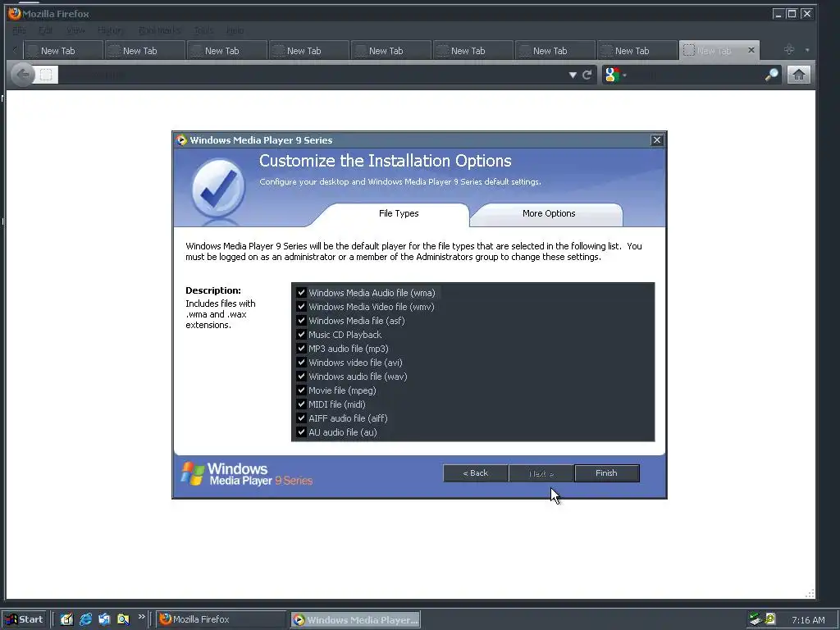The width and height of the screenshot is (840, 630).
Task: Click inside the Firefox search box
Action: pyautogui.click(x=696, y=75)
